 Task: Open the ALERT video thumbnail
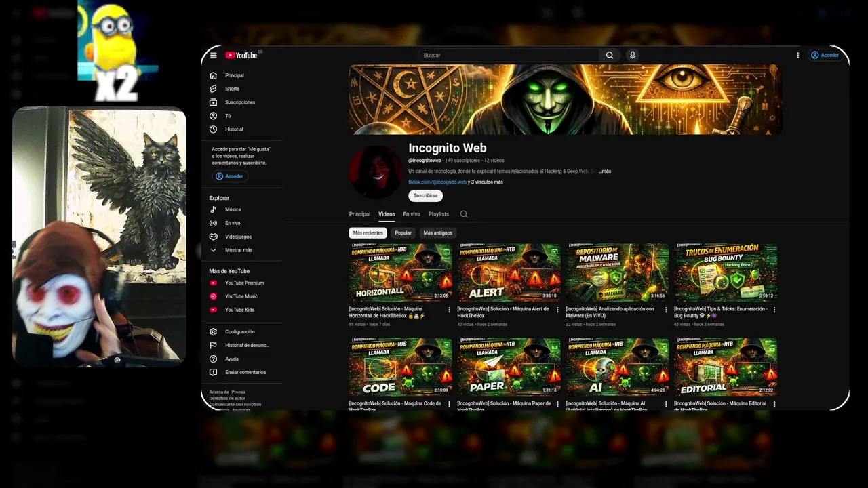click(509, 272)
